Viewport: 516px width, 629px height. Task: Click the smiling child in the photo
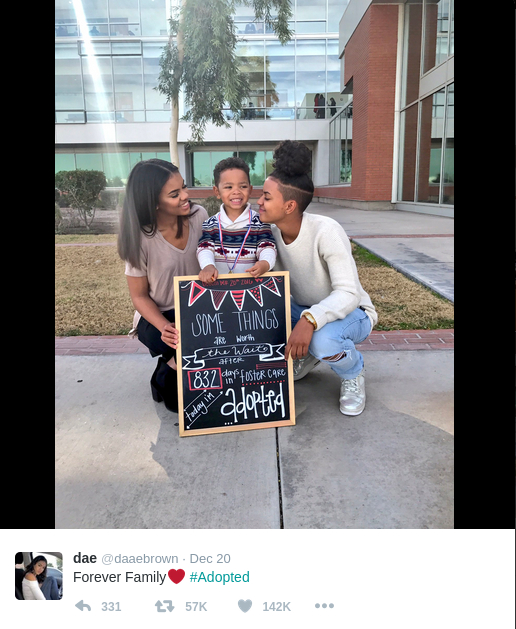(x=236, y=219)
